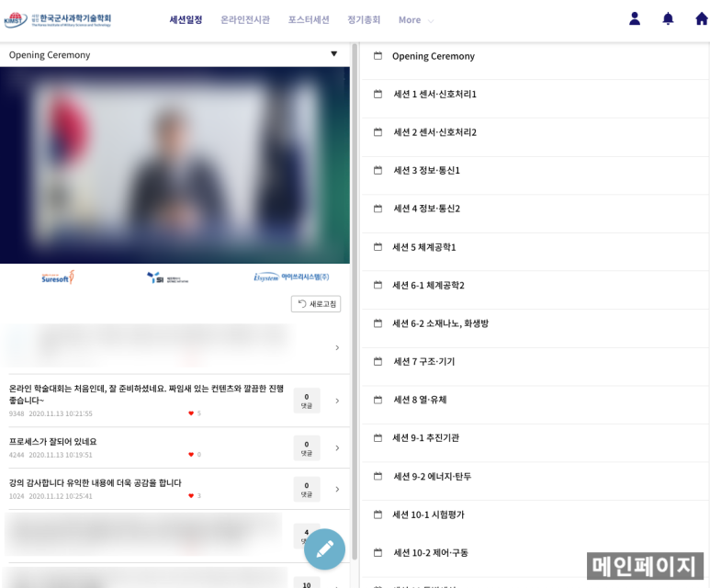Select 세션 2 센서·신호처리2 session text
The height and width of the screenshot is (588, 710).
click(x=434, y=132)
